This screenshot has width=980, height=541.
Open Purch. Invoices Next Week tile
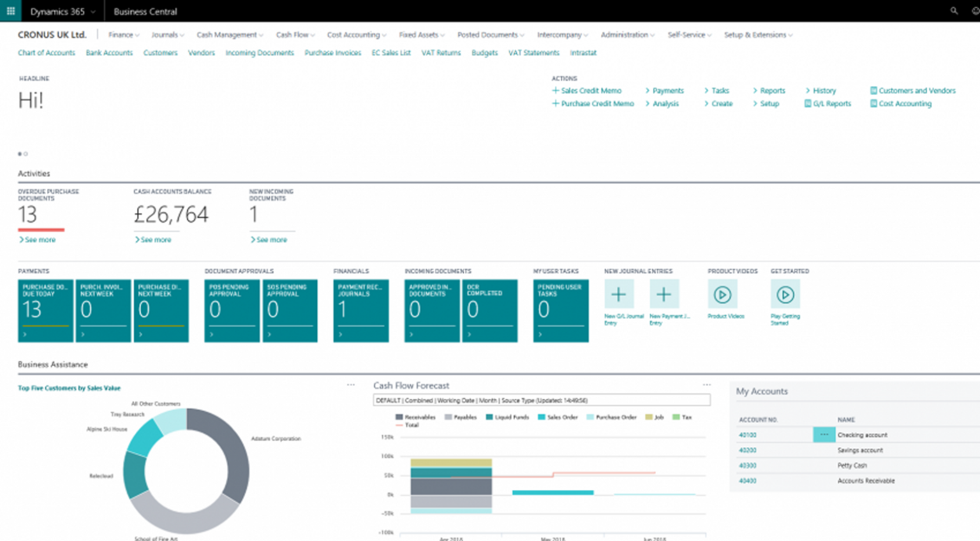point(103,311)
